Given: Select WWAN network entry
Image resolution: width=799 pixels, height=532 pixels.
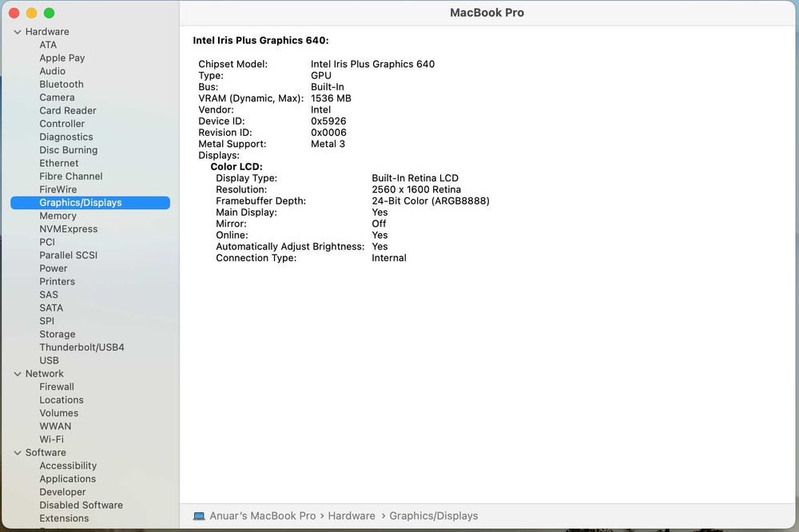Looking at the screenshot, I should click(x=56, y=427).
